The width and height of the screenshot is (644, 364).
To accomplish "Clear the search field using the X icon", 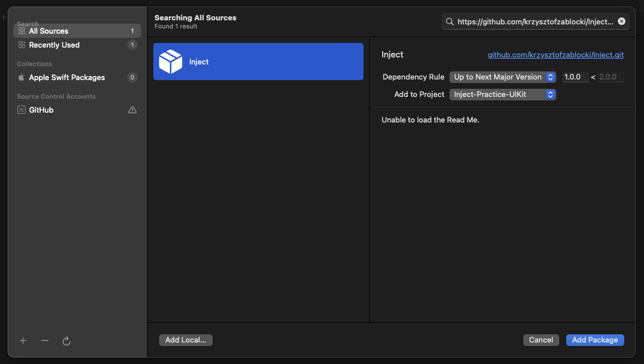I will [621, 21].
